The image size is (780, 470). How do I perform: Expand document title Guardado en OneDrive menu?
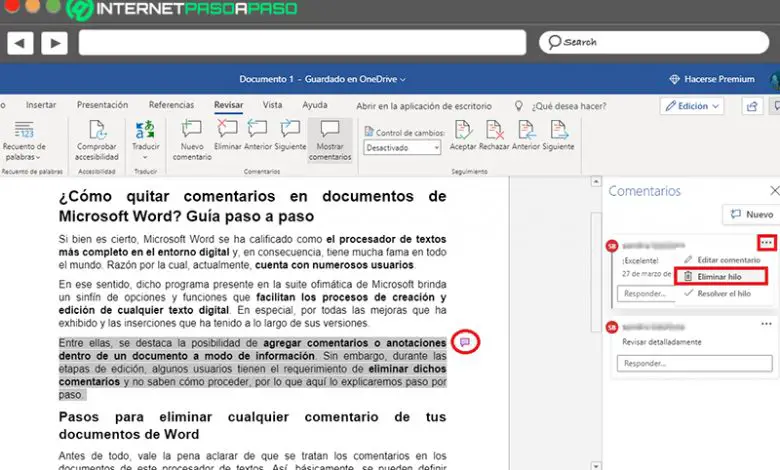pyautogui.click(x=403, y=80)
